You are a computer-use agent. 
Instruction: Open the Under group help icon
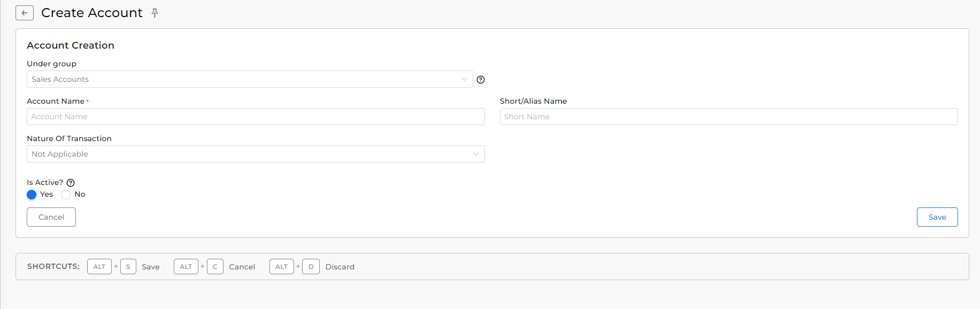click(481, 80)
